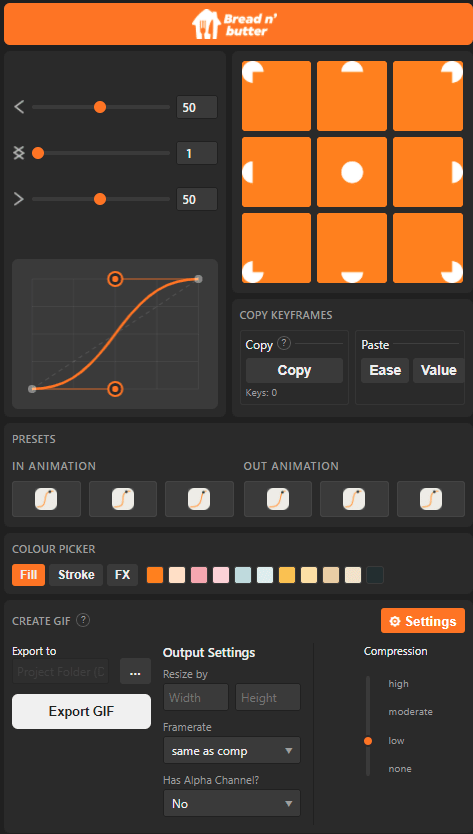Paste keyframe Value
This screenshot has width=473, height=834.
coord(439,371)
